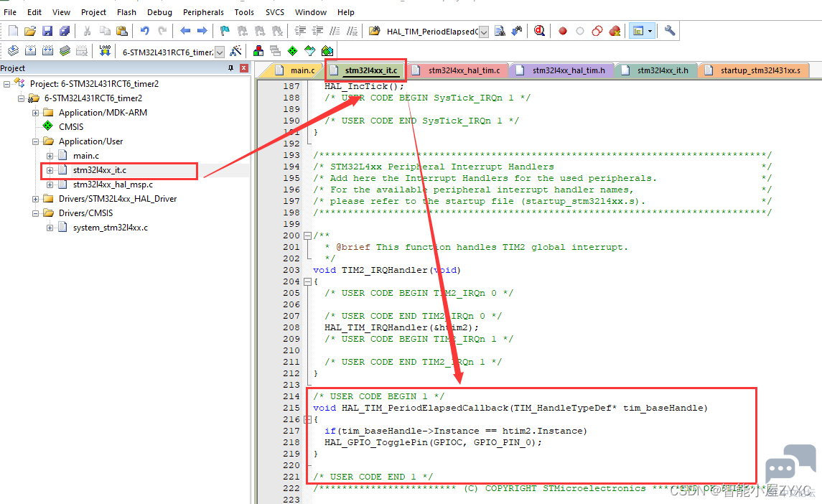822x504 pixels.
Task: Download to flash with LOAD icon
Action: [105, 51]
